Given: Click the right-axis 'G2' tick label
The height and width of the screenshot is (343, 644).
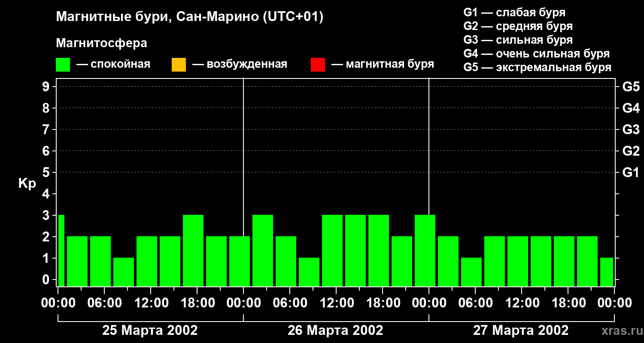Looking at the screenshot, I should (x=631, y=151).
